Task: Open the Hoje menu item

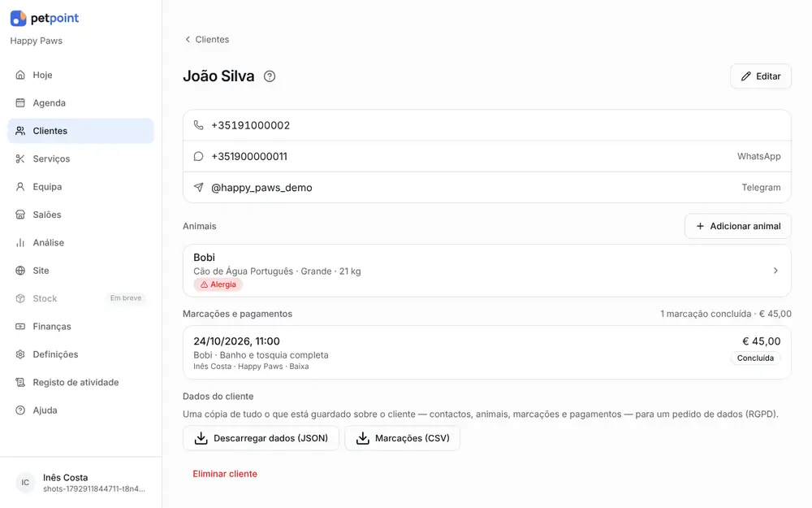Action: point(80,75)
